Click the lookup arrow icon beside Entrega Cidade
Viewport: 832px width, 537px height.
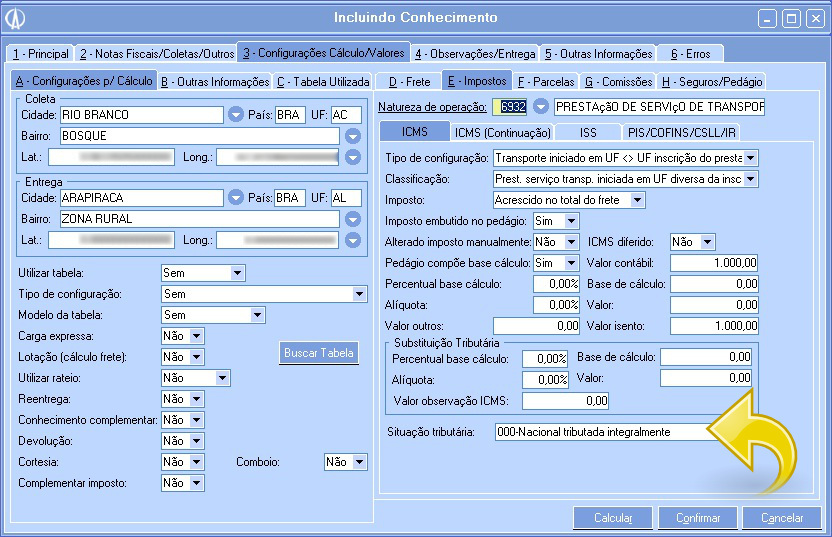(236, 197)
